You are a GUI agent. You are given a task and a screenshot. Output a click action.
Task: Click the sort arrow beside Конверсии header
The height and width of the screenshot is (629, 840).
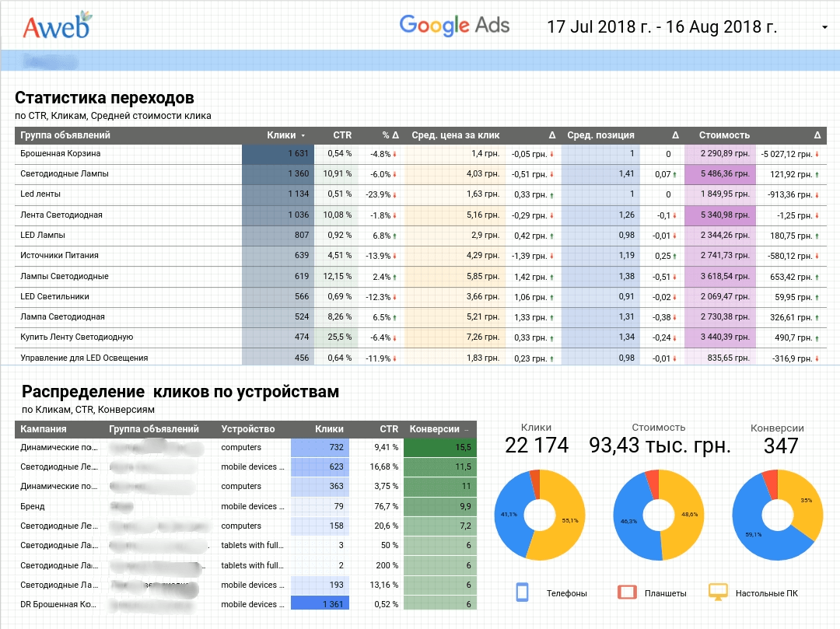[467, 430]
